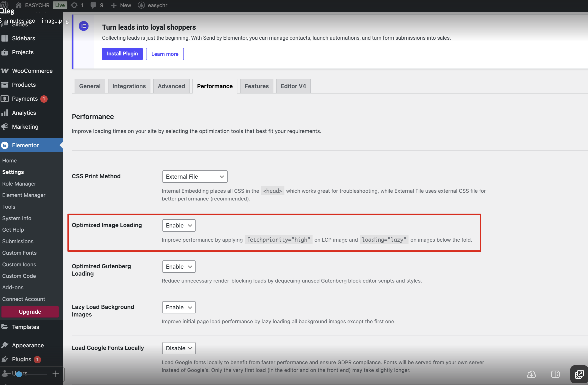This screenshot has height=385, width=588.
Task: Click the WooCommerce sidebar icon
Action: 5,71
